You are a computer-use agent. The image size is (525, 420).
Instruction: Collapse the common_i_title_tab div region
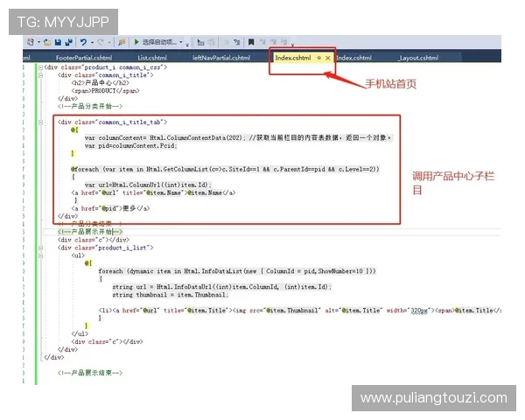pos(40,122)
